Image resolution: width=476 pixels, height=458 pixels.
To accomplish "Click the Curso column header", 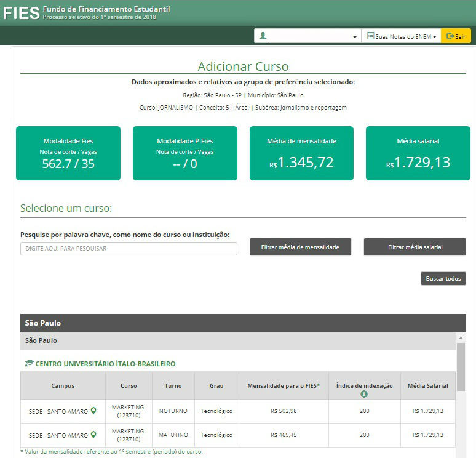I will tap(129, 386).
